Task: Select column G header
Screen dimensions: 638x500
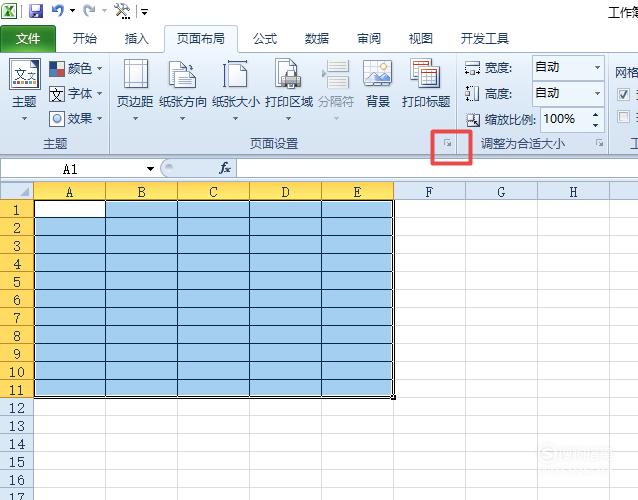Action: coord(501,192)
